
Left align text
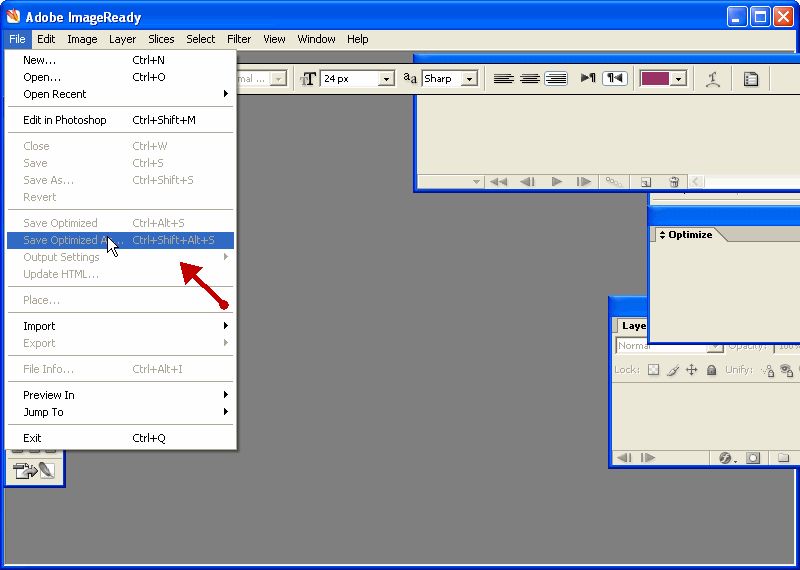(504, 79)
